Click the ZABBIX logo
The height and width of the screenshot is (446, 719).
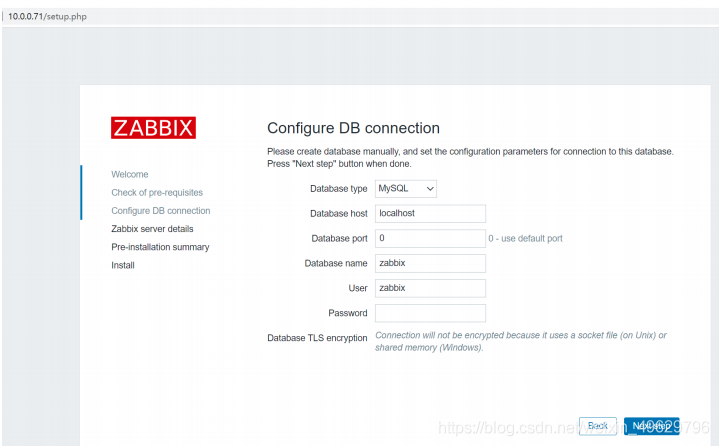click(153, 127)
